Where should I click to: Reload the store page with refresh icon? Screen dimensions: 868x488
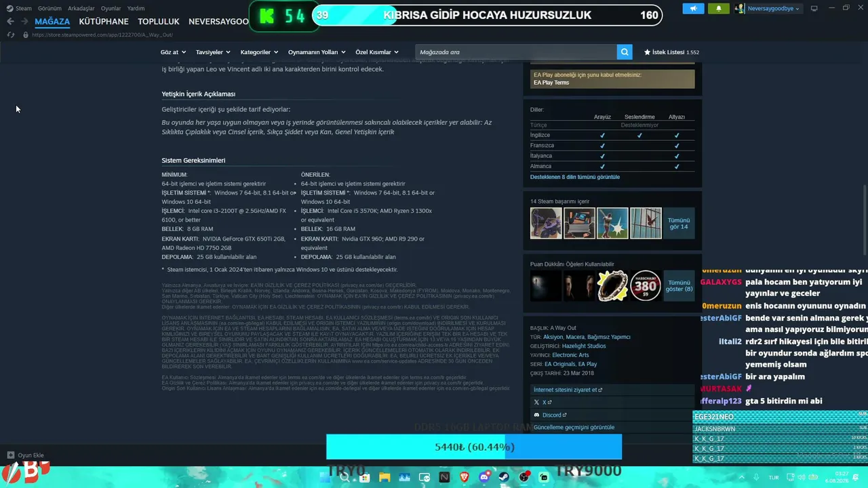pyautogui.click(x=11, y=35)
